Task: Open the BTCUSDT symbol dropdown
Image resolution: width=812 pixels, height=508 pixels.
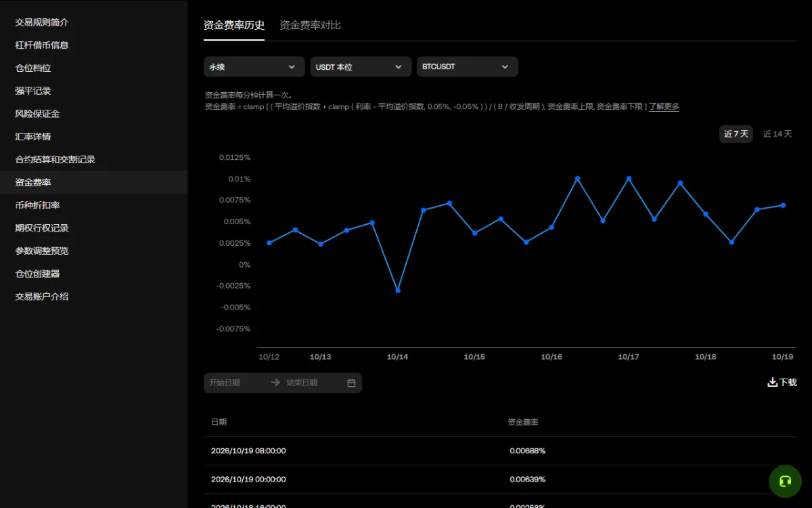Action: tap(468, 66)
